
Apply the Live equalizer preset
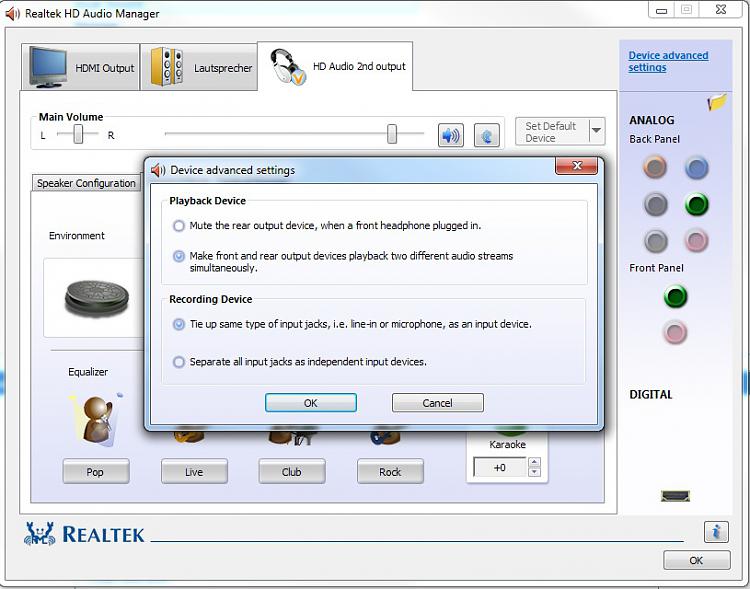(x=194, y=472)
